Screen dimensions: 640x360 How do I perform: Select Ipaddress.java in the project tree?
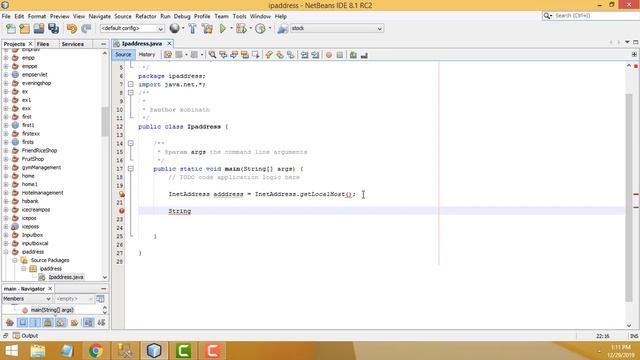coord(66,277)
